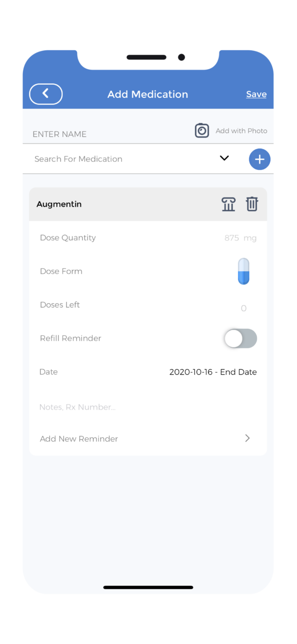The width and height of the screenshot is (297, 644).
Task: Tap Save in the top bar
Action: (256, 94)
